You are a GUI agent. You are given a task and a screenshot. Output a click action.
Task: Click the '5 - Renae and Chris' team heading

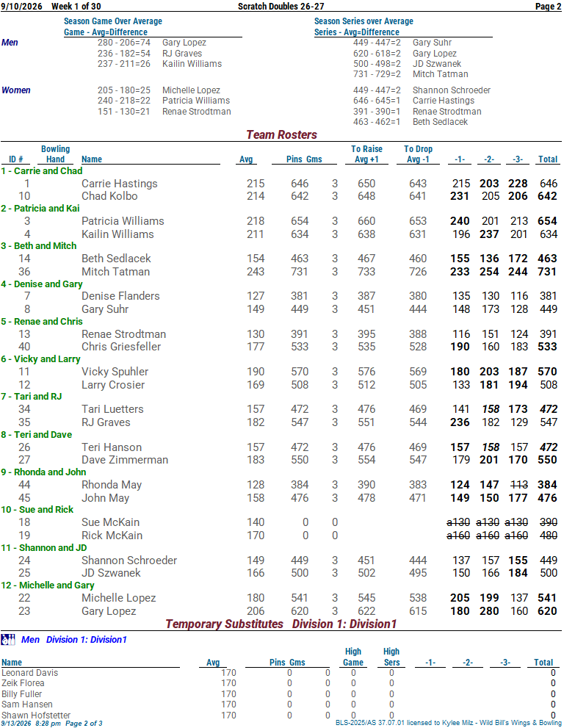click(42, 321)
